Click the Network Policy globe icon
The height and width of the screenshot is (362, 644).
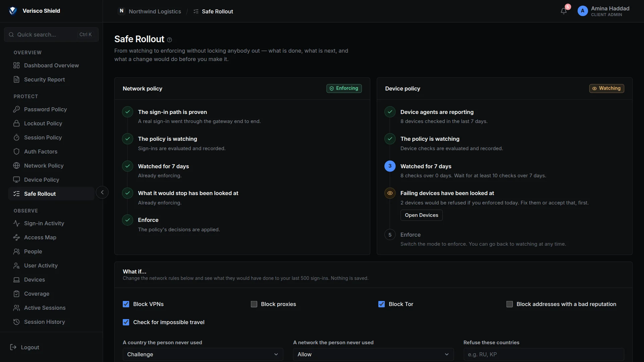click(x=16, y=166)
